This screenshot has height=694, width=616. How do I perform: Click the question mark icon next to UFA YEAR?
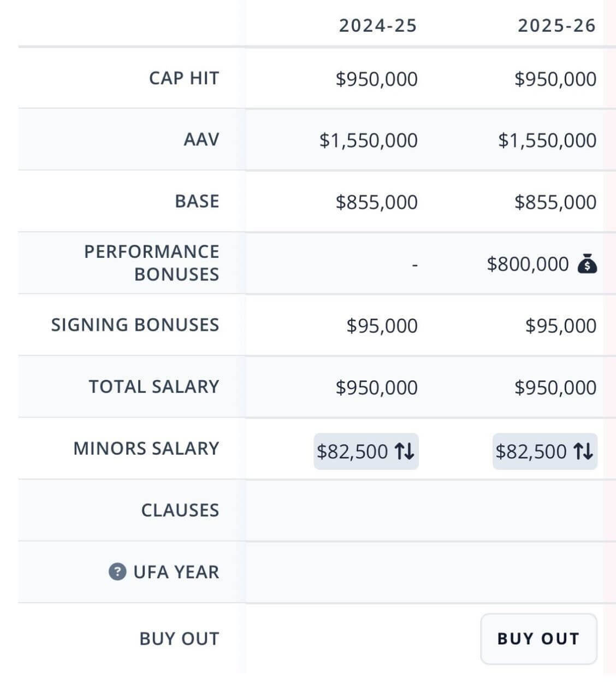pyautogui.click(x=117, y=572)
